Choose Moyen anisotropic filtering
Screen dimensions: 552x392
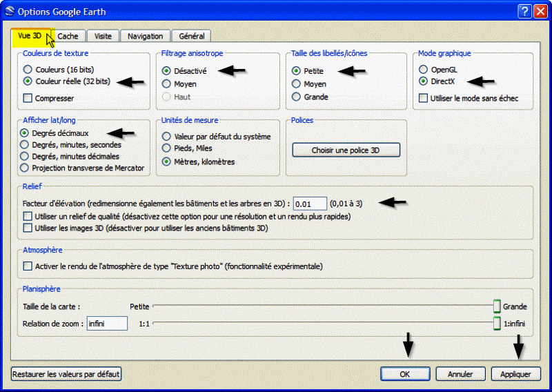(166, 84)
